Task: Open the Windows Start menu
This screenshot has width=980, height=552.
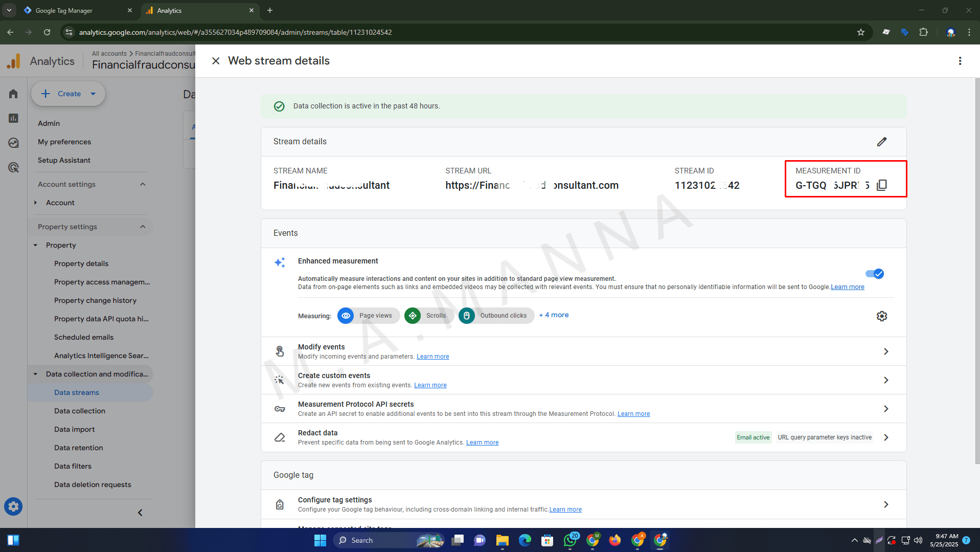Action: 320,540
